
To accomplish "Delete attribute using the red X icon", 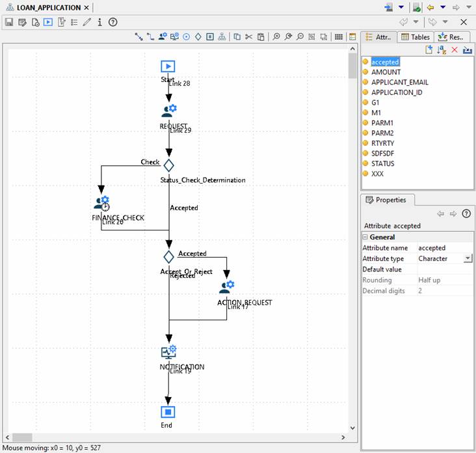I will tap(455, 50).
